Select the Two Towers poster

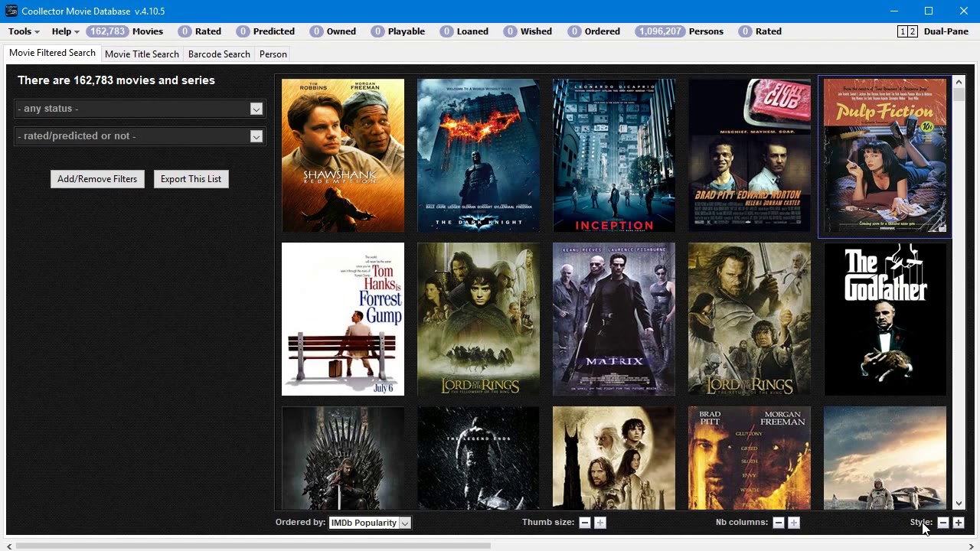tap(614, 458)
